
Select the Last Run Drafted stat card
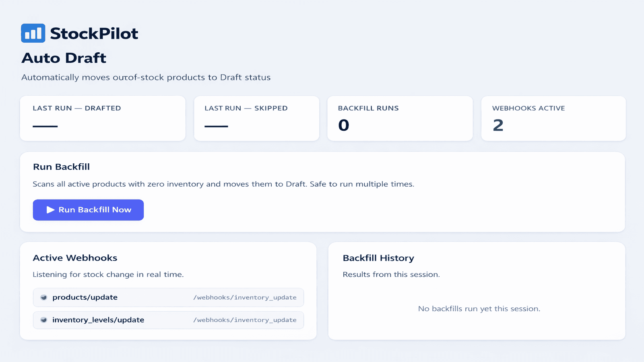point(103,118)
